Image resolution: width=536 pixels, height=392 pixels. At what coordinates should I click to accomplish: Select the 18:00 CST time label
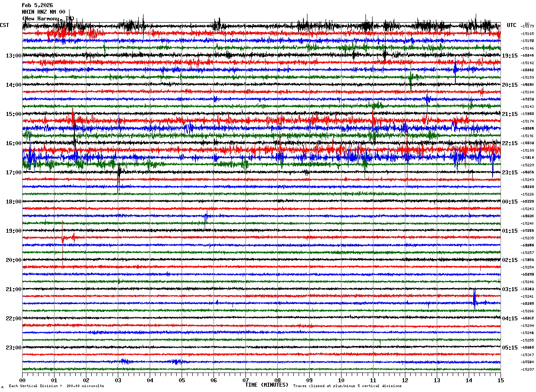(x=14, y=202)
